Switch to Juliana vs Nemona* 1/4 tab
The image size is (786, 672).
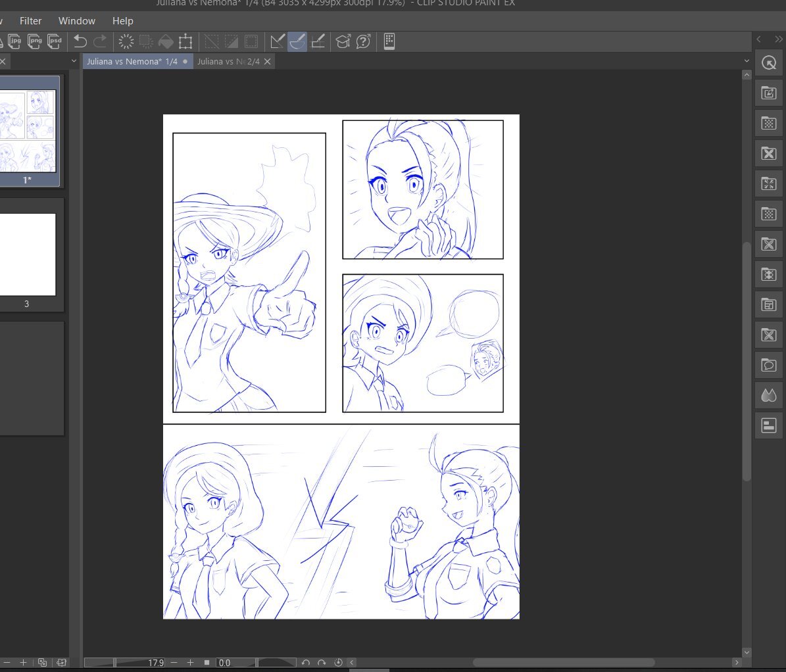pyautogui.click(x=138, y=61)
